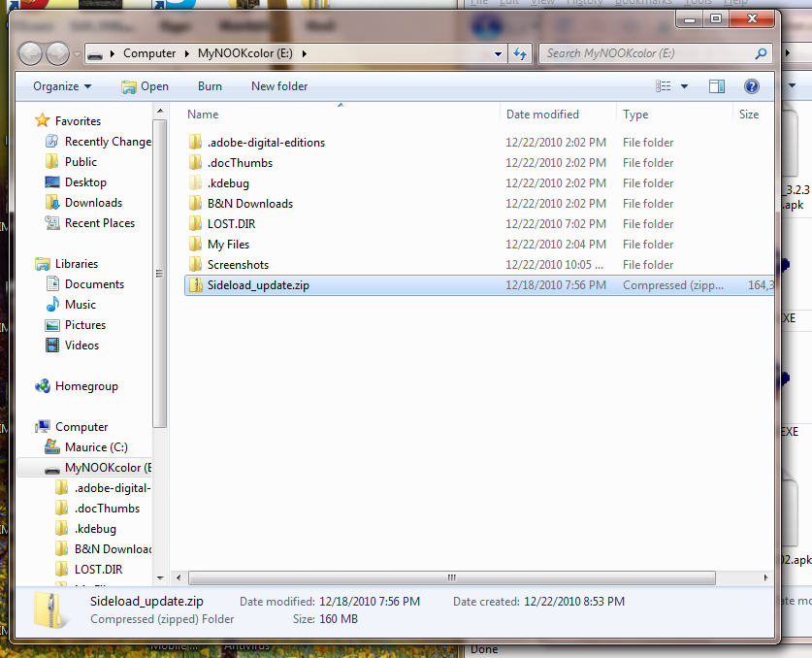Image resolution: width=812 pixels, height=658 pixels.
Task: Sort files by the Size column
Action: coord(749,115)
